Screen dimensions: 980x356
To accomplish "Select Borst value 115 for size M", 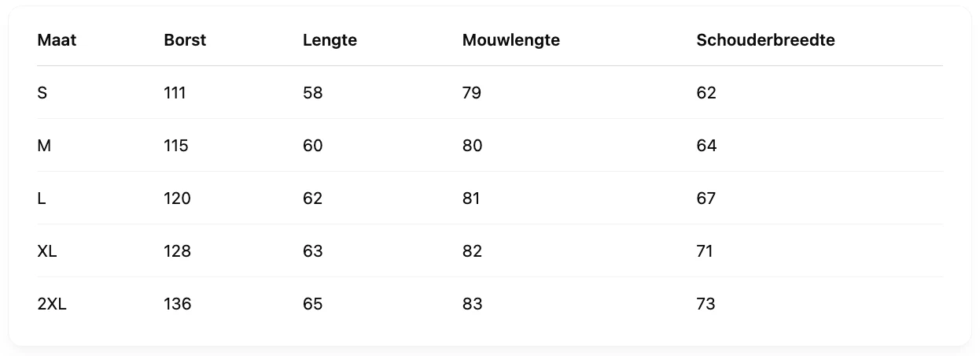I will pyautogui.click(x=176, y=146).
